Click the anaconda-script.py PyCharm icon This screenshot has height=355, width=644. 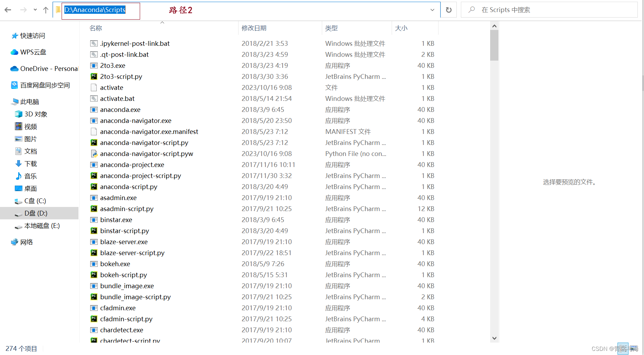[x=94, y=187]
